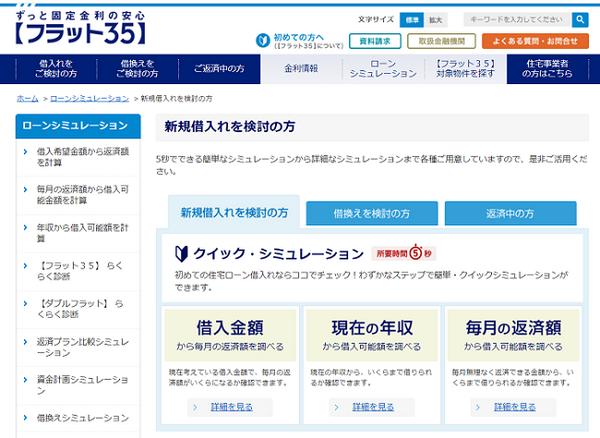Open 詳細を見る under 借入金額 card

[230, 407]
